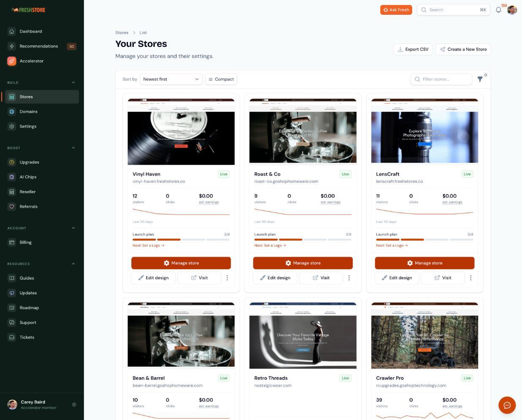Screen dimensions: 522x420
Task: Click Ask Fresh button
Action: 396,10
